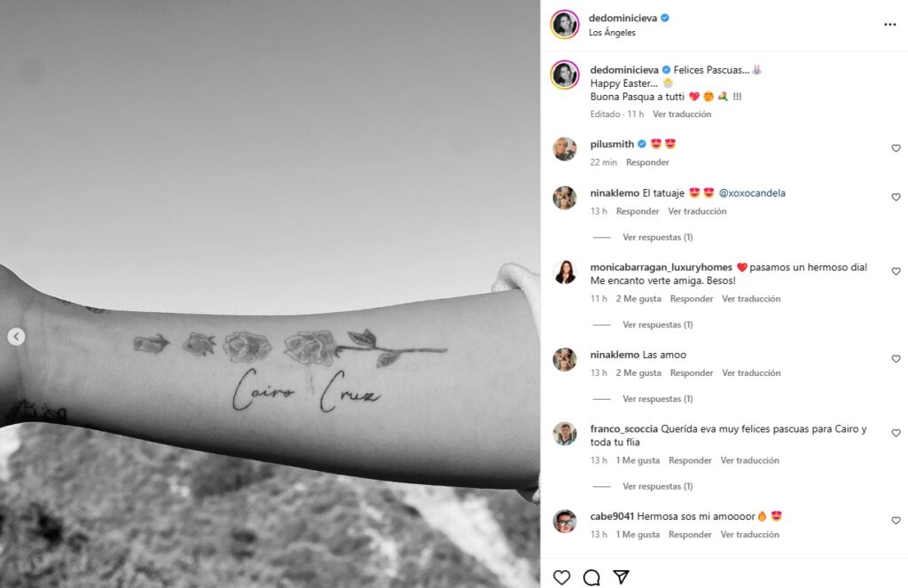Like pilusmith's comment
Viewport: 908px width, 588px height.
click(x=896, y=148)
